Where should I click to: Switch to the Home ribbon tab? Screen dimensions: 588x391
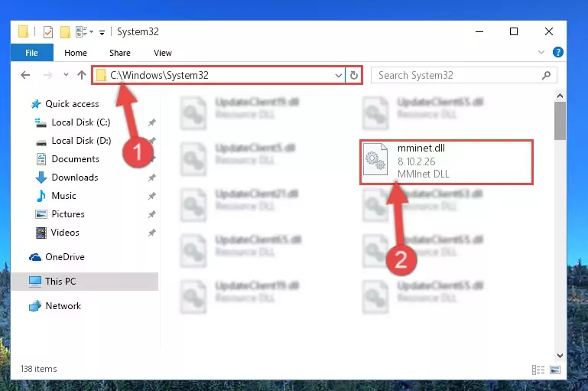76,53
